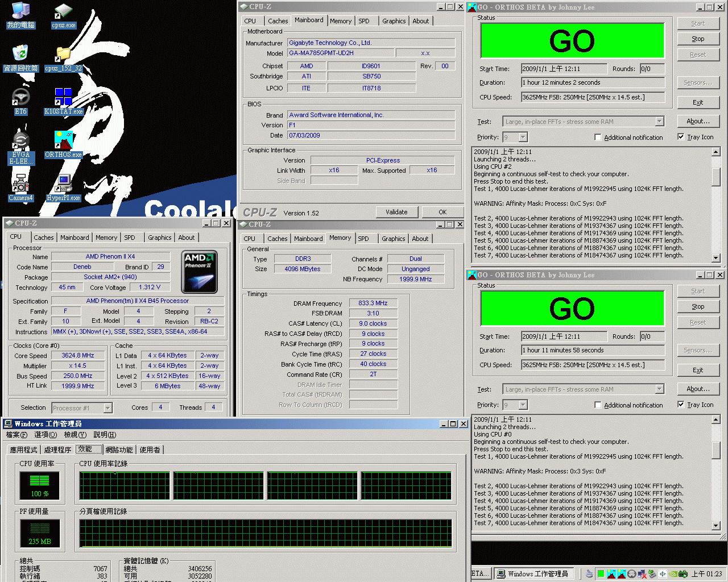Open Test dropdown in ORTHOS CPU #0 window
This screenshot has height=582, width=728.
[x=659, y=389]
